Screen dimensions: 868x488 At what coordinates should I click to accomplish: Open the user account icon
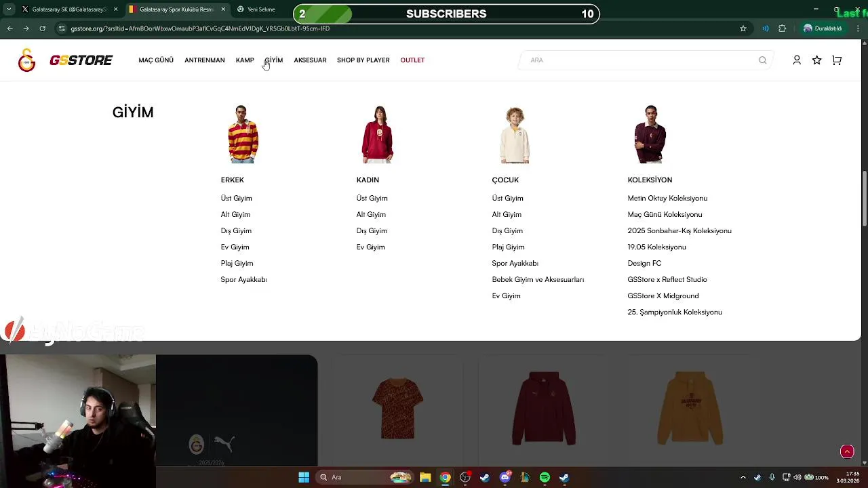(797, 60)
